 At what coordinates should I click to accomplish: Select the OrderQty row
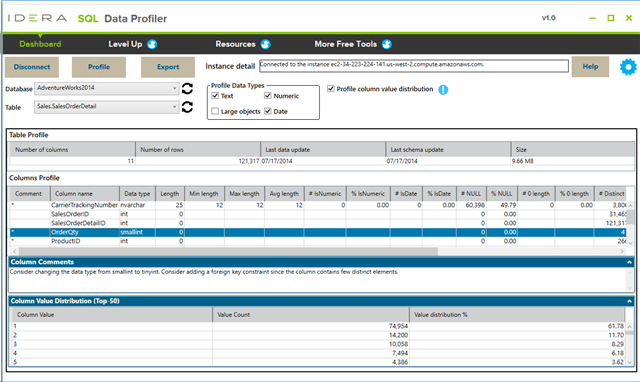318,232
